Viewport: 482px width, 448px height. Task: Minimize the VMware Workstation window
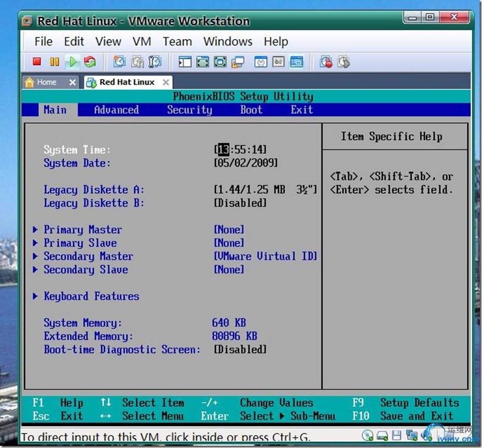pos(413,17)
